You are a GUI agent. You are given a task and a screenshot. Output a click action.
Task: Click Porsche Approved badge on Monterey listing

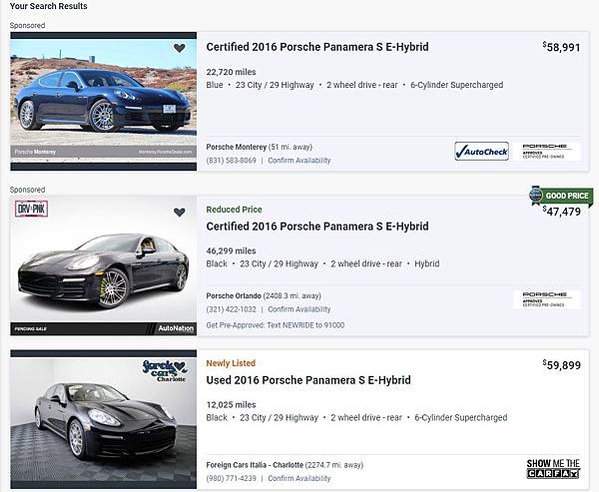click(546, 151)
